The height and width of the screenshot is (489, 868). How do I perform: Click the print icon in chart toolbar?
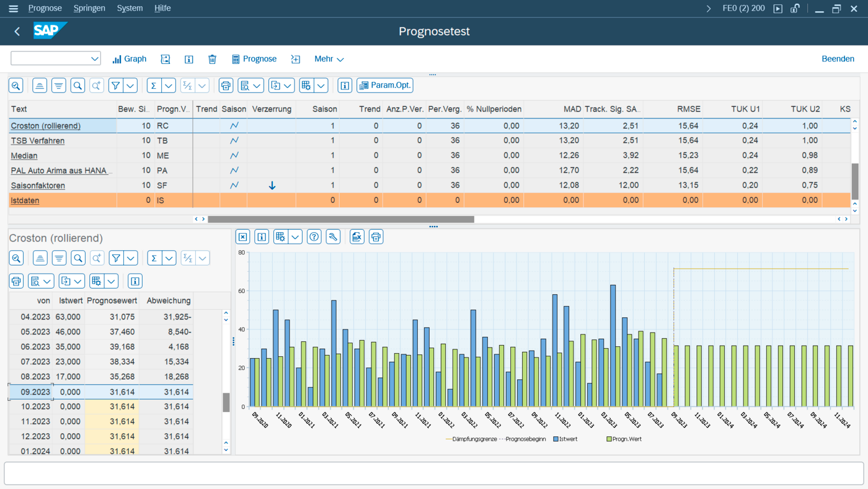376,237
